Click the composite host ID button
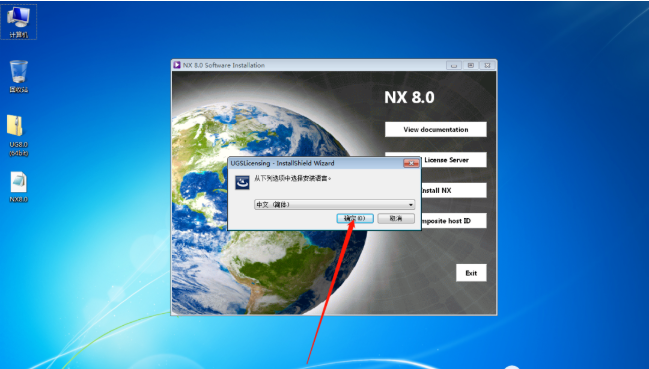The image size is (649, 369). [454, 221]
